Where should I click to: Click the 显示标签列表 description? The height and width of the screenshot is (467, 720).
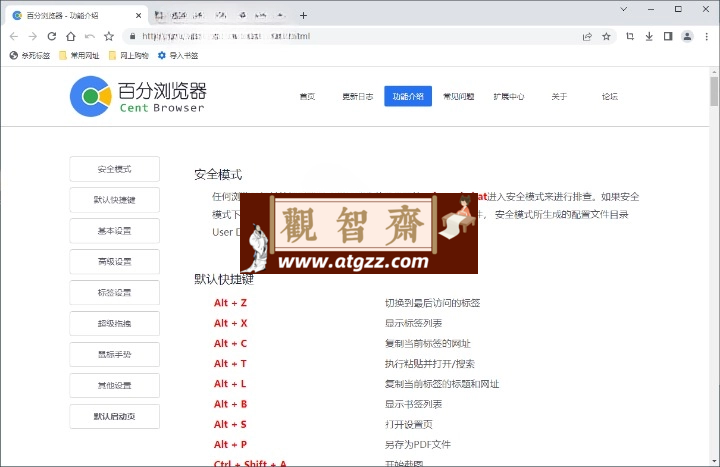point(413,323)
